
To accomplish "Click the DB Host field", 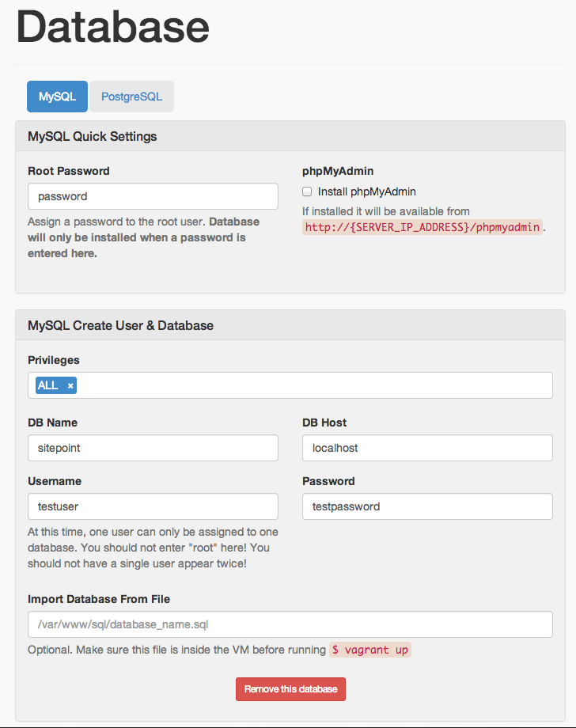I will [427, 448].
